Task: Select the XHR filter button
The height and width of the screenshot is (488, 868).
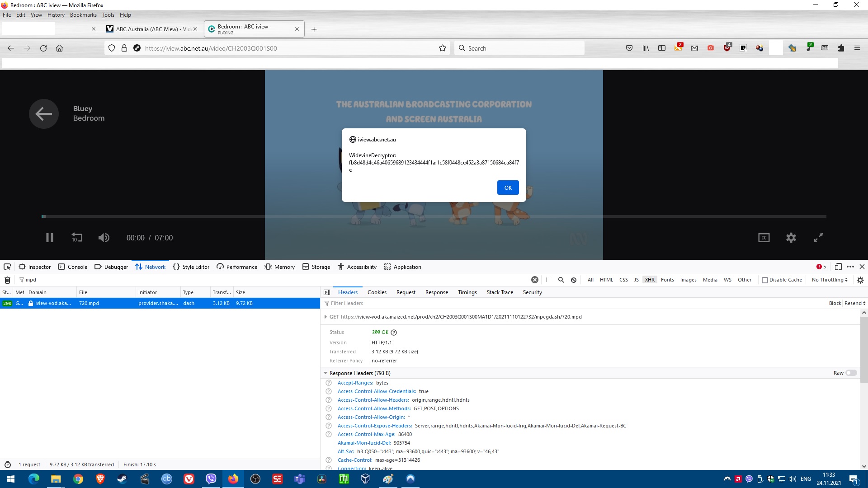Action: pos(650,280)
